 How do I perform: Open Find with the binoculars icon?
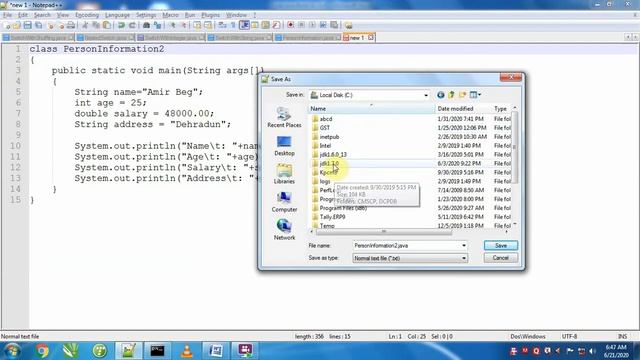146,25
